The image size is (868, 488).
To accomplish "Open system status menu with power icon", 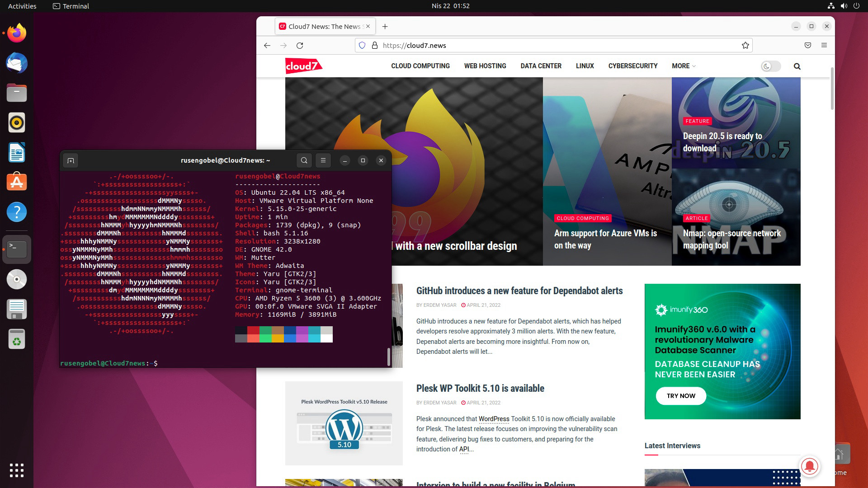I will pyautogui.click(x=856, y=6).
